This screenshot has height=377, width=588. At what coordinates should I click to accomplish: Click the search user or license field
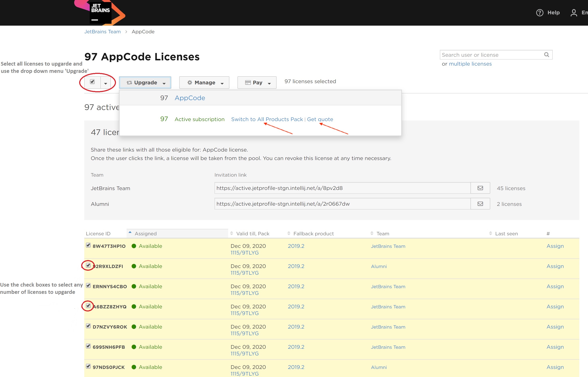pos(492,54)
